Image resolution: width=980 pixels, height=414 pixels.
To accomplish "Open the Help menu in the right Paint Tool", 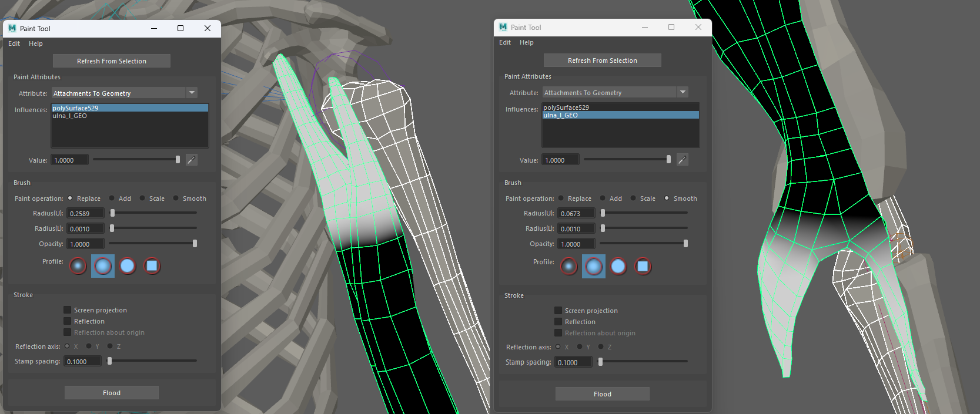I will pos(526,42).
